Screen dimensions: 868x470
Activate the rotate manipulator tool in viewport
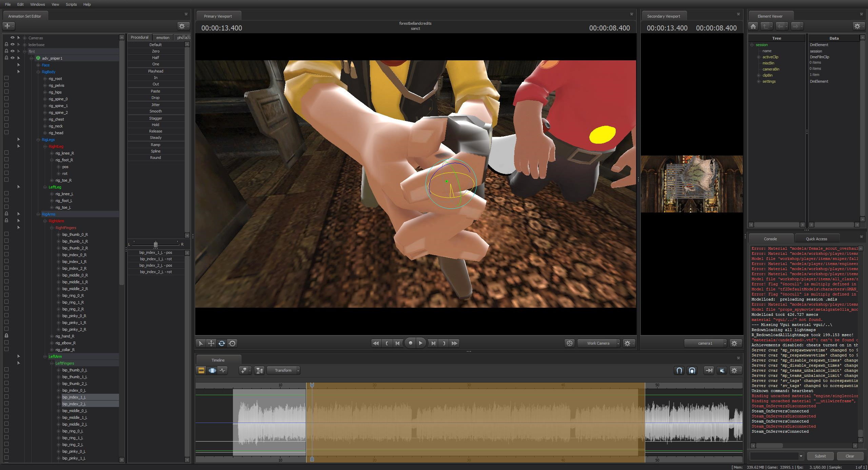(x=222, y=343)
